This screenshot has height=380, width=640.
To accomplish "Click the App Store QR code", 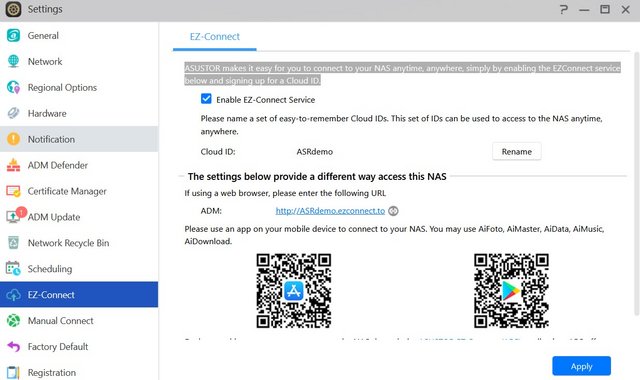I will (293, 291).
